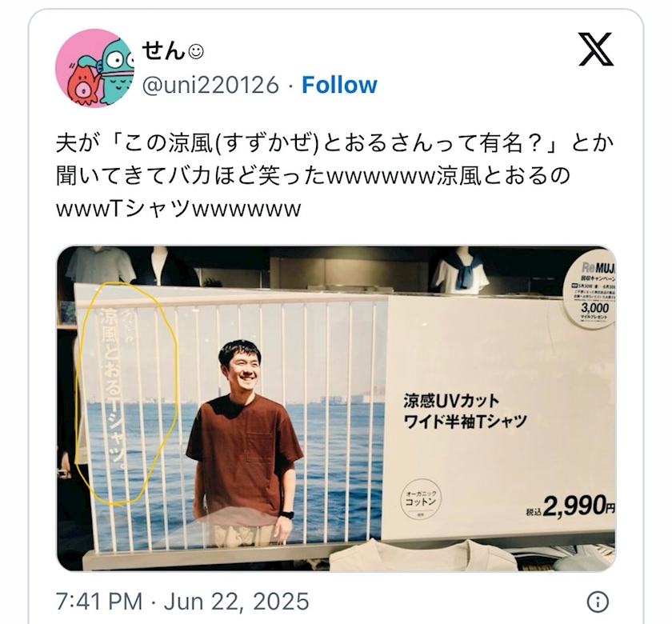Click the smiley emoji after the name せん
Screen dimensions: 672x624
coord(196,52)
